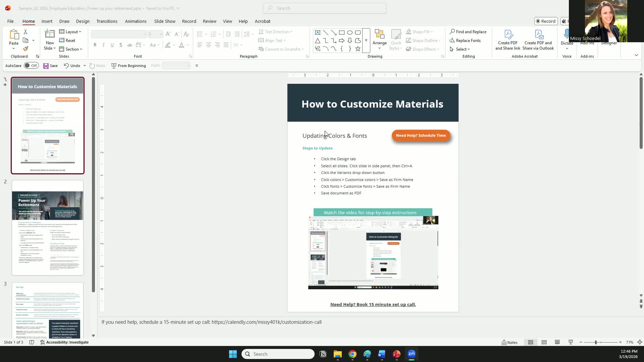
Task: Open the Design tab
Action: coord(83,21)
